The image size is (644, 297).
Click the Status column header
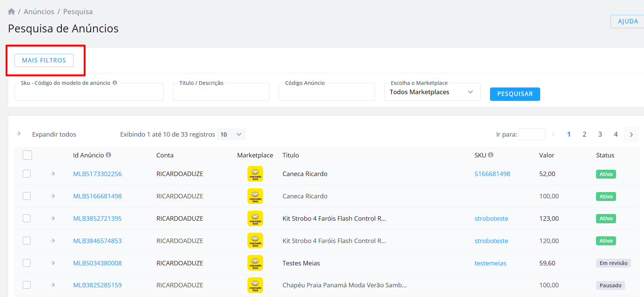605,155
